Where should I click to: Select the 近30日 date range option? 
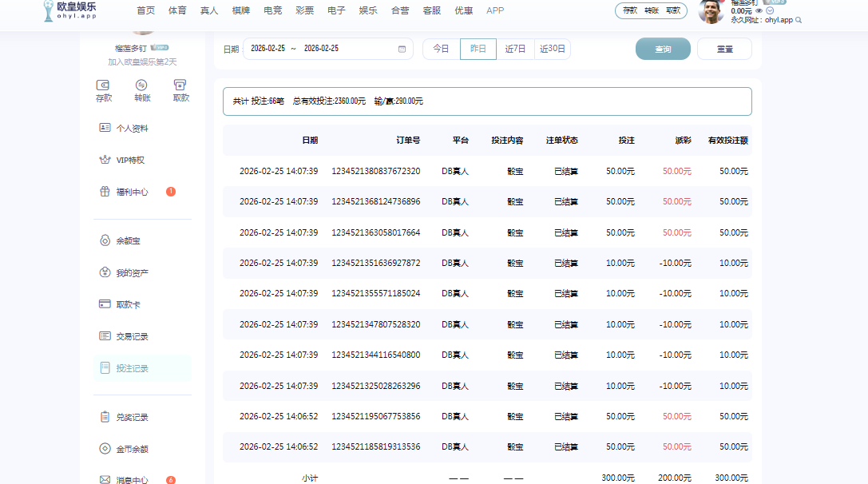pos(553,49)
